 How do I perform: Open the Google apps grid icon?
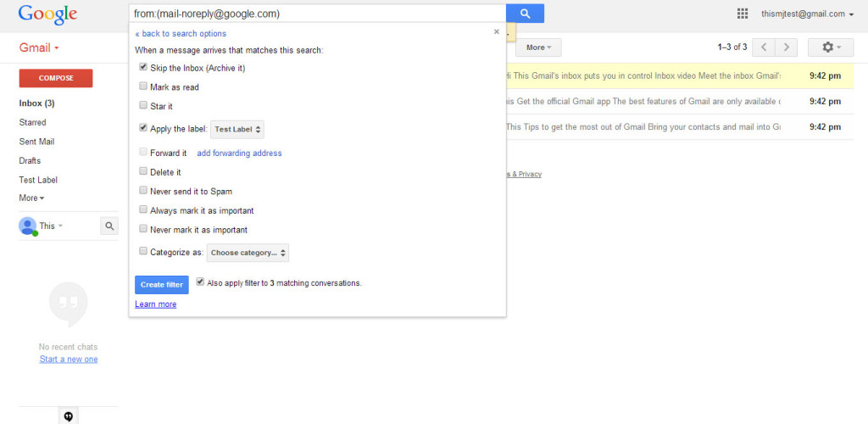tap(743, 14)
